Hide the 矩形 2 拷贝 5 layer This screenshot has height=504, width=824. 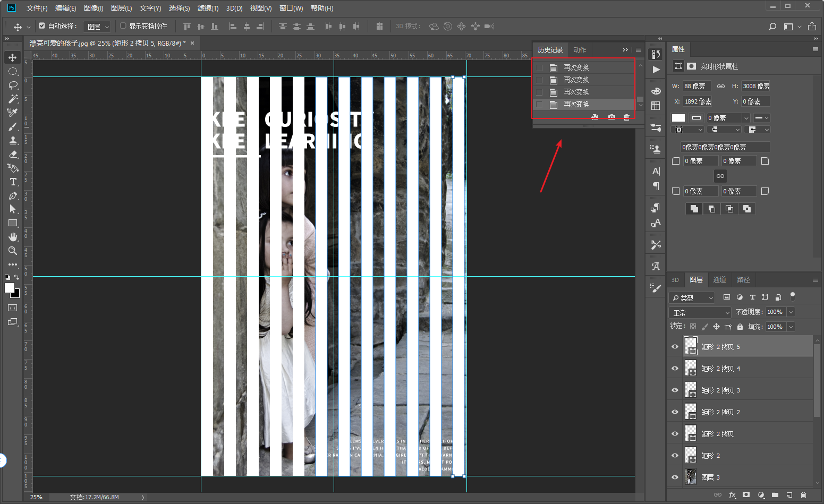(x=675, y=346)
